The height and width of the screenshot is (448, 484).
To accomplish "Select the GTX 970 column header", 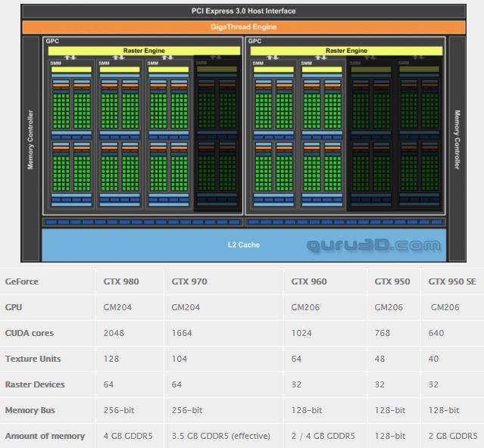I will point(189,282).
